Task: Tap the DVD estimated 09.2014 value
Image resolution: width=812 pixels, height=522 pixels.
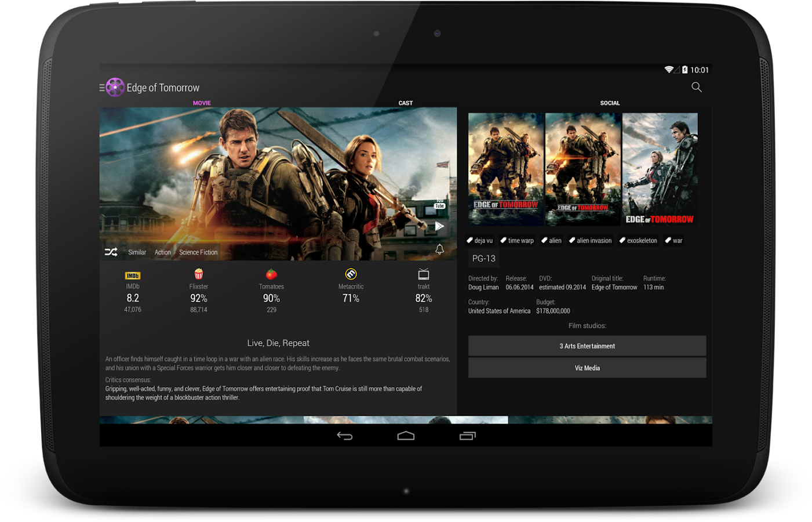Action: tap(562, 287)
